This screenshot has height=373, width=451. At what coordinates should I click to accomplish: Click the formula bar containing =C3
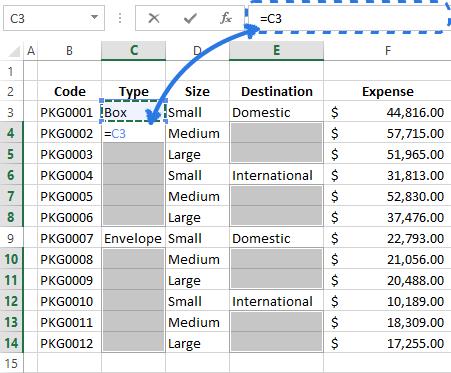click(349, 18)
